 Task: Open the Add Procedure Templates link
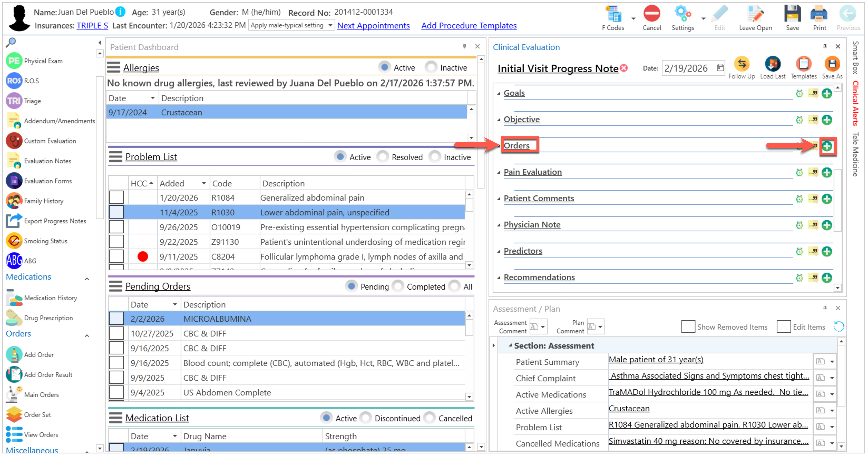(469, 26)
